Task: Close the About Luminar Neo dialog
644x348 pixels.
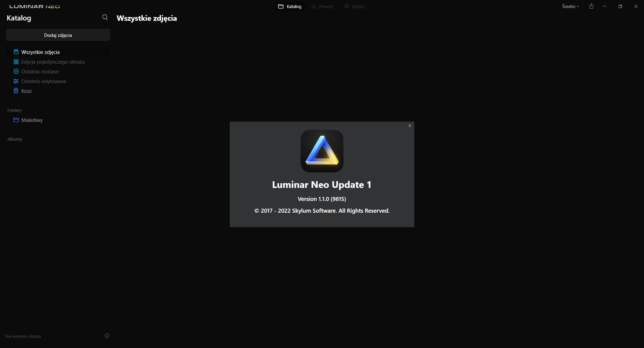Action: tap(410, 126)
